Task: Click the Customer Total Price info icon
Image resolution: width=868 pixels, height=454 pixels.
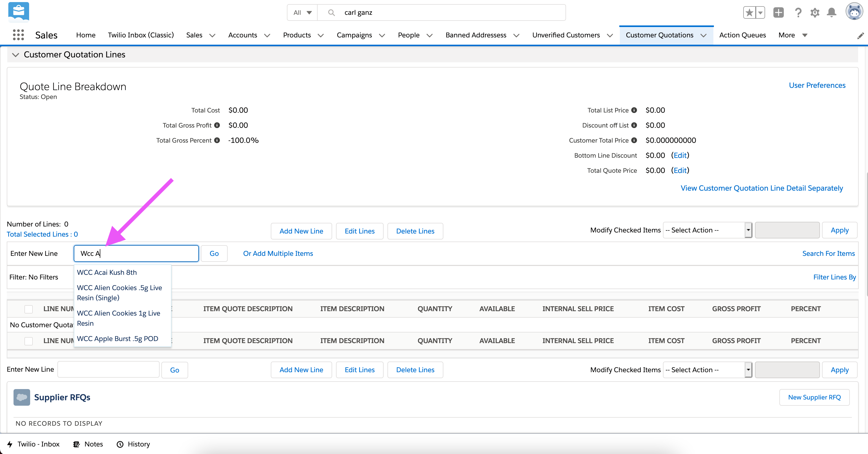Action: tap(634, 140)
